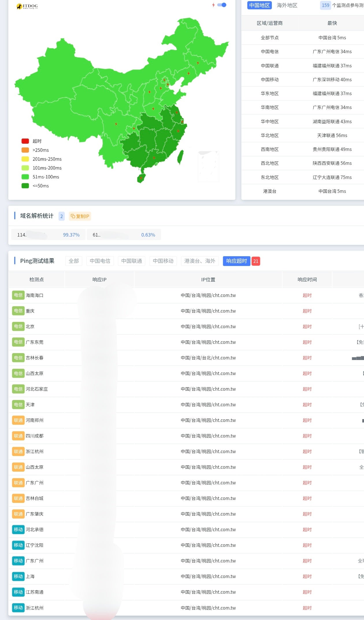Screen dimensions: 364x620
Task: Click the 检测点 column header
Action: coord(36,280)
